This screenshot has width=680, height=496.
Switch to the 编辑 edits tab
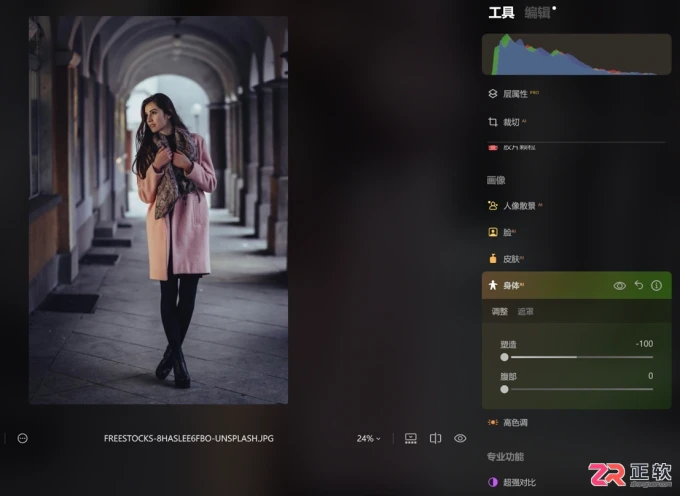[x=537, y=13]
